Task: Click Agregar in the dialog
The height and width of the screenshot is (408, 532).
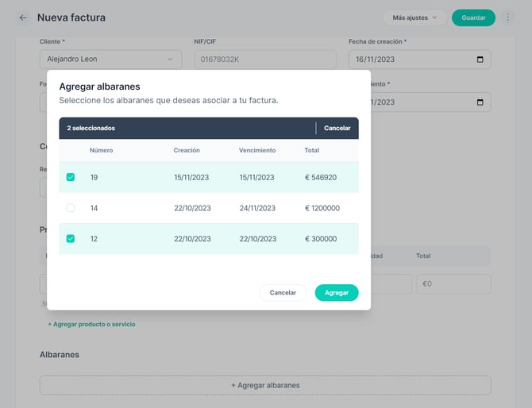Action: tap(337, 293)
